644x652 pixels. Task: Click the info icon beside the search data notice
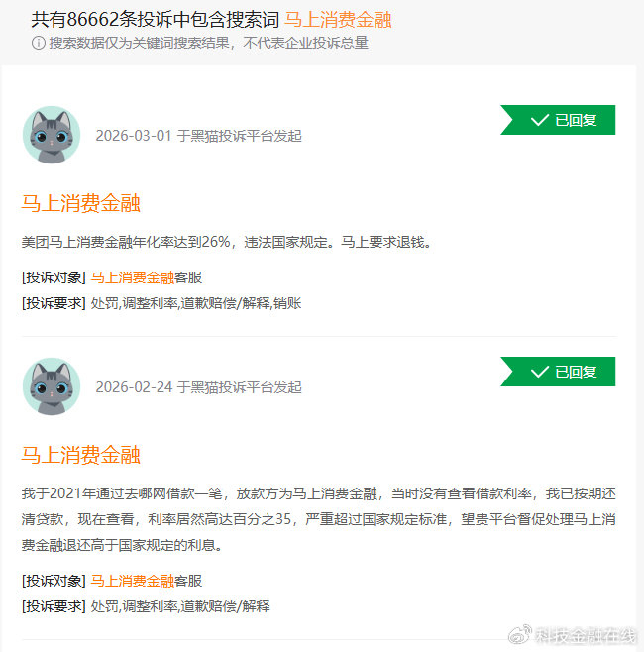[39, 43]
